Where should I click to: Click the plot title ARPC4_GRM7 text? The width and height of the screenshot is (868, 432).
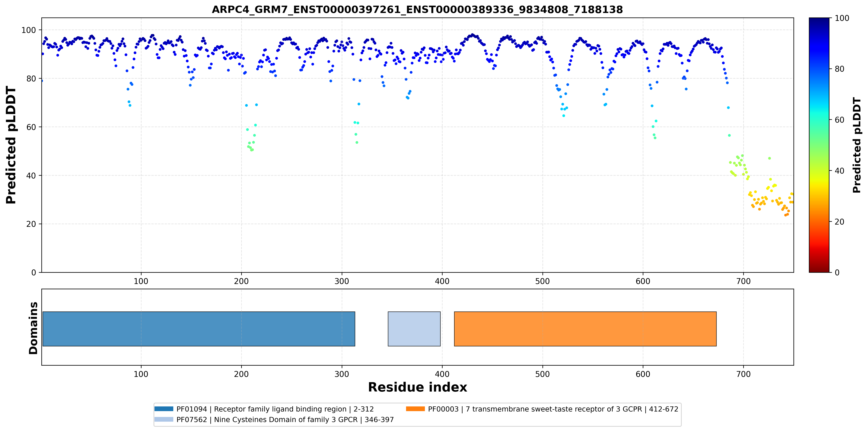point(417,9)
